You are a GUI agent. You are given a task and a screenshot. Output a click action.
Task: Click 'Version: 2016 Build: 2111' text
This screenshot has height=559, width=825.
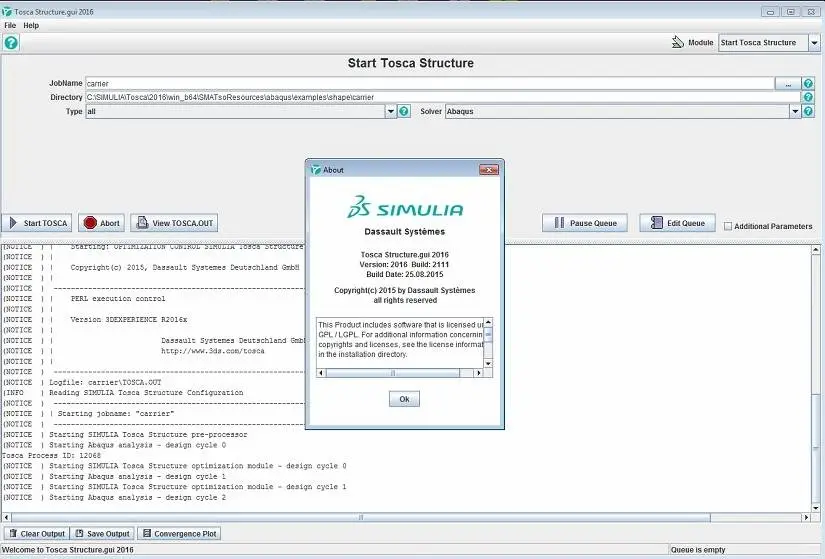click(404, 264)
